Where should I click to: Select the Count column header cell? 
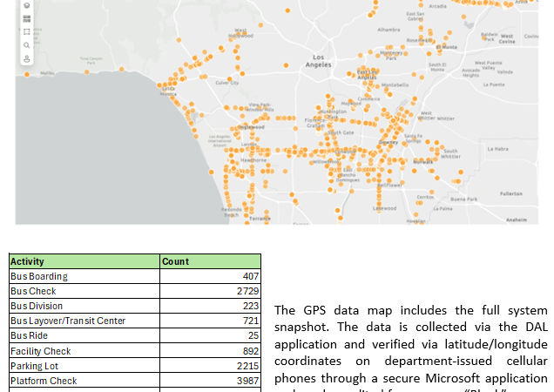[x=210, y=261]
